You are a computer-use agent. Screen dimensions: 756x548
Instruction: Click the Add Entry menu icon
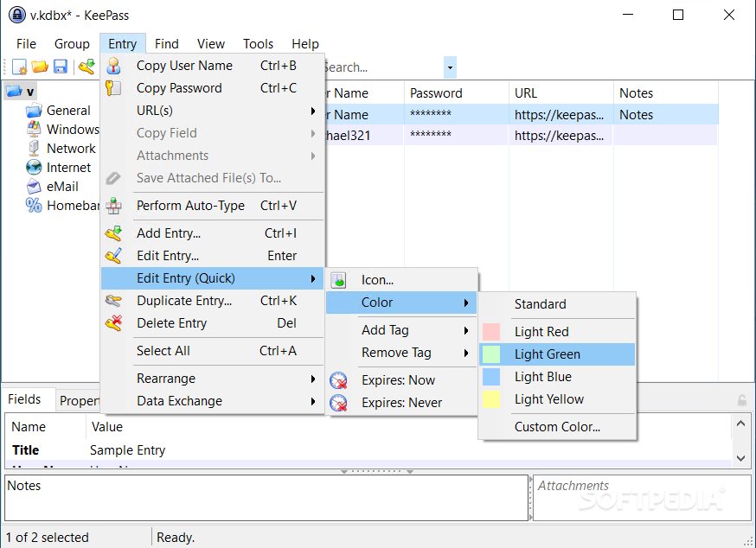pyautogui.click(x=114, y=233)
